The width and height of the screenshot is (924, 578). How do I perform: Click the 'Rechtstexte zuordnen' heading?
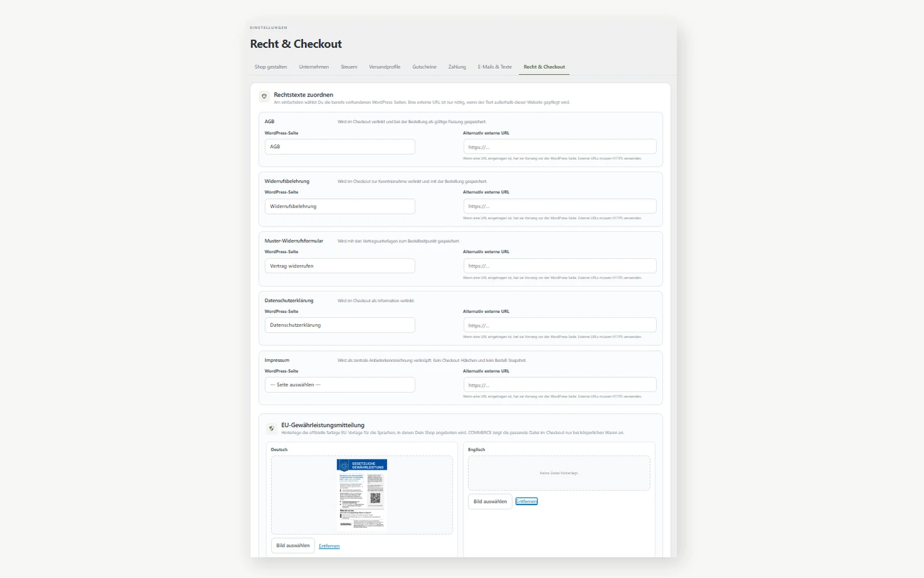click(x=303, y=95)
